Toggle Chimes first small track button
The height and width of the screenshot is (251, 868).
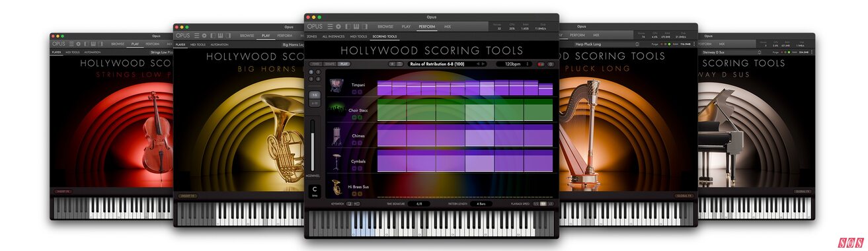coord(354,143)
